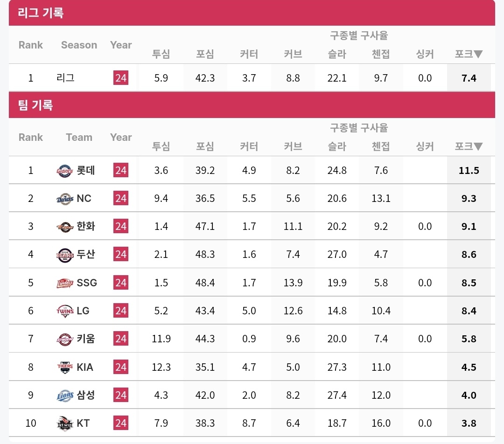Click the Samsung Lions team logo

65,395
